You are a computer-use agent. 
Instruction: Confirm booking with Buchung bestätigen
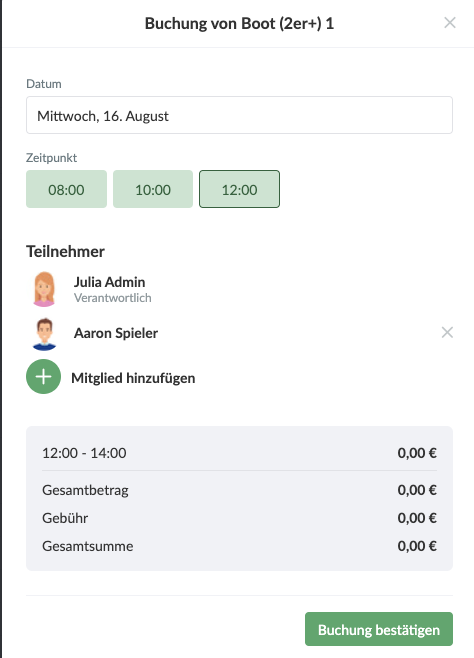pyautogui.click(x=379, y=629)
